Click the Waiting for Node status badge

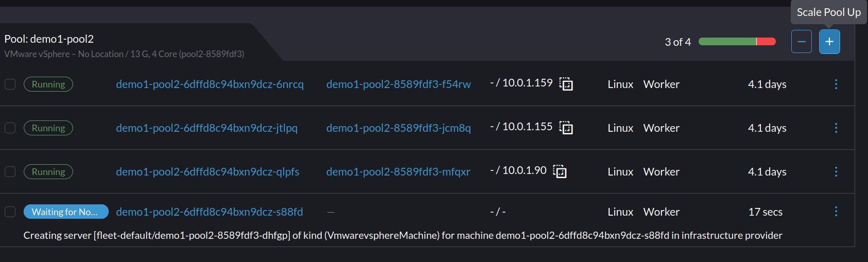(x=65, y=212)
